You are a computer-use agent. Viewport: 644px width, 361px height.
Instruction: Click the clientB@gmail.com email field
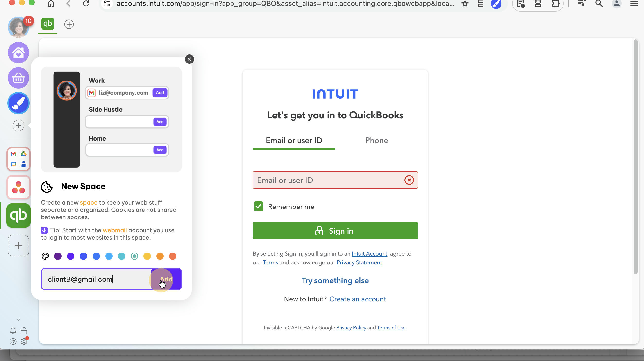pyautogui.click(x=96, y=279)
